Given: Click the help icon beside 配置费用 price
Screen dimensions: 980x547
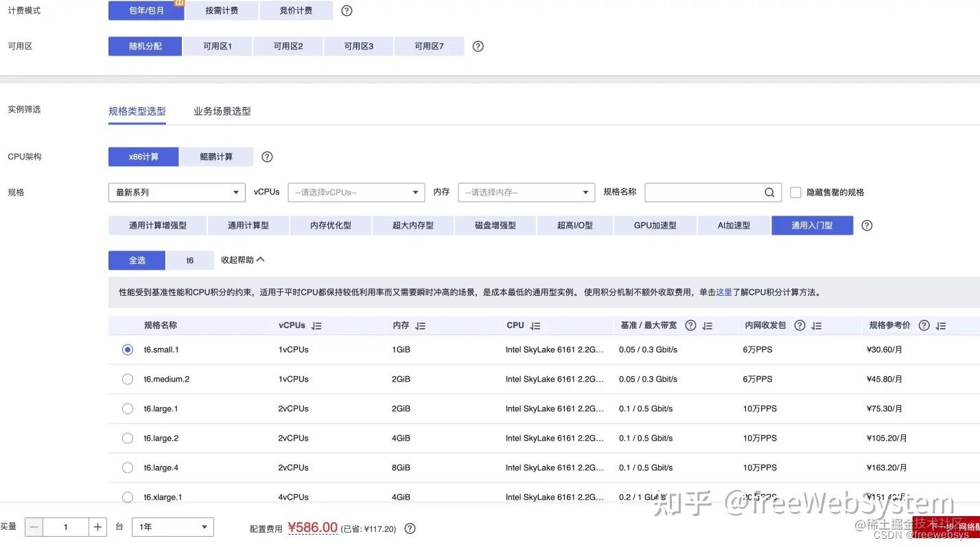Looking at the screenshot, I should [x=410, y=528].
